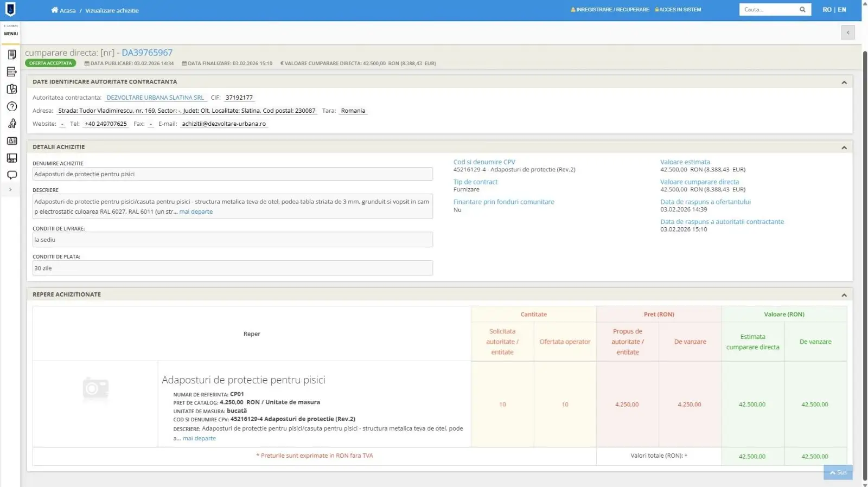The width and height of the screenshot is (868, 487).
Task: Expand the left sidebar with arrow chevron
Action: (10, 190)
